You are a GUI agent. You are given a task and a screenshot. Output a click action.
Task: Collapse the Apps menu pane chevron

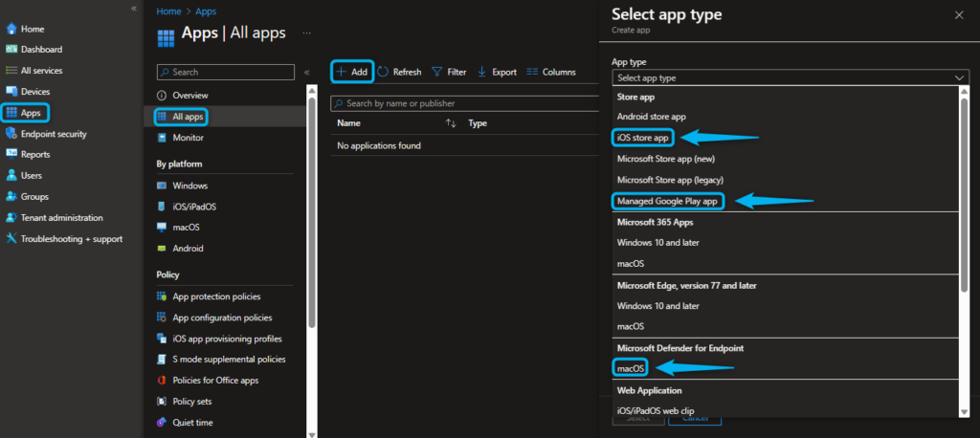(x=307, y=73)
